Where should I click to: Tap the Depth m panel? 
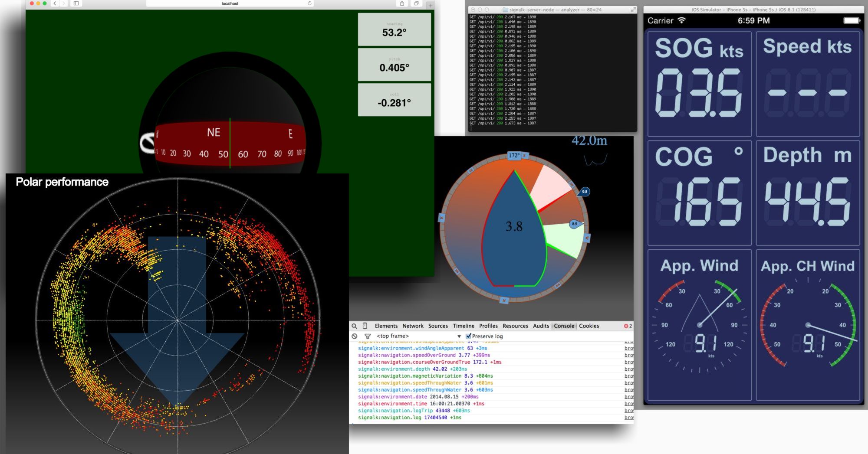coord(808,193)
